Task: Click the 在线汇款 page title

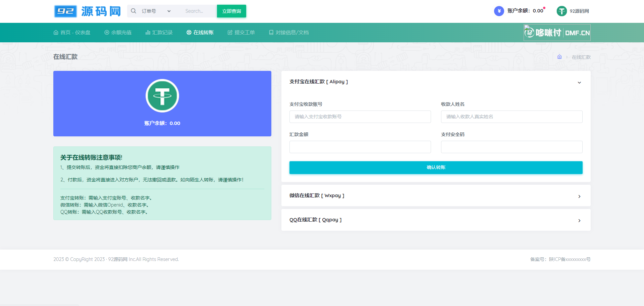Action: 65,57
